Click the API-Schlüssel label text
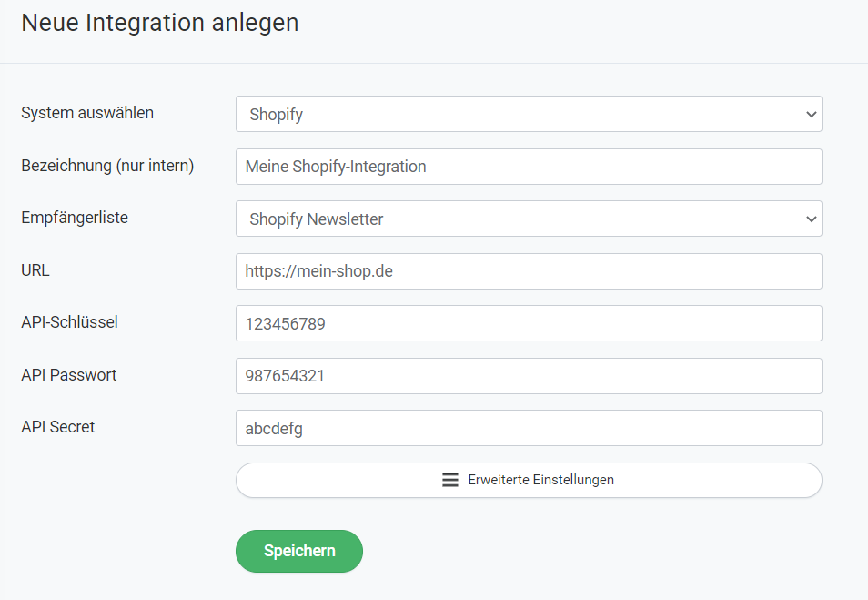 [x=69, y=321]
